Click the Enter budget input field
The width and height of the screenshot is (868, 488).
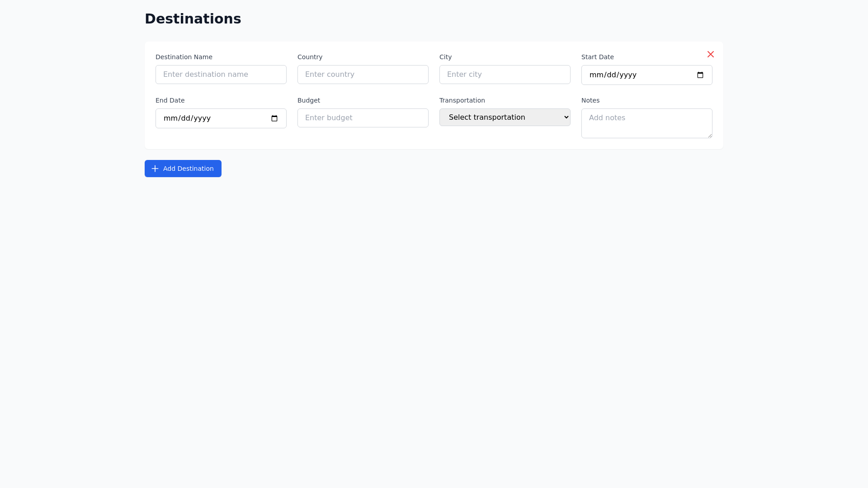coord(363,117)
